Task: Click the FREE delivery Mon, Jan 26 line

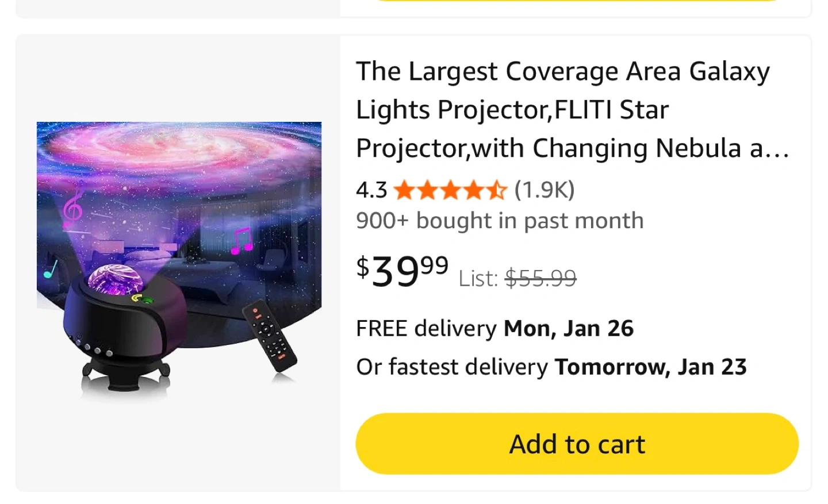Action: 494,329
